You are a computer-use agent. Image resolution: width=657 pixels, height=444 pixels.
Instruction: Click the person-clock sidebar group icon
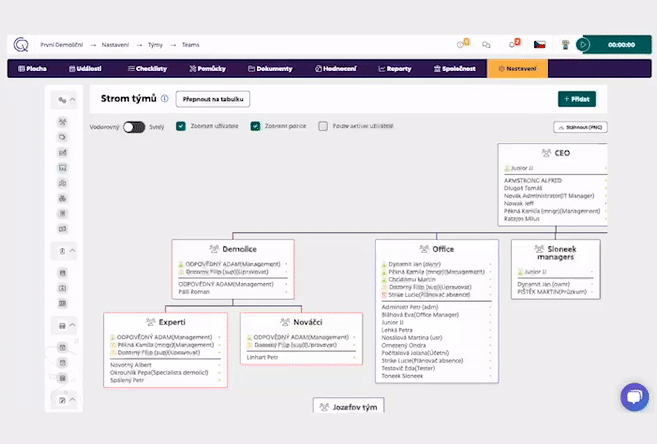tap(62, 251)
